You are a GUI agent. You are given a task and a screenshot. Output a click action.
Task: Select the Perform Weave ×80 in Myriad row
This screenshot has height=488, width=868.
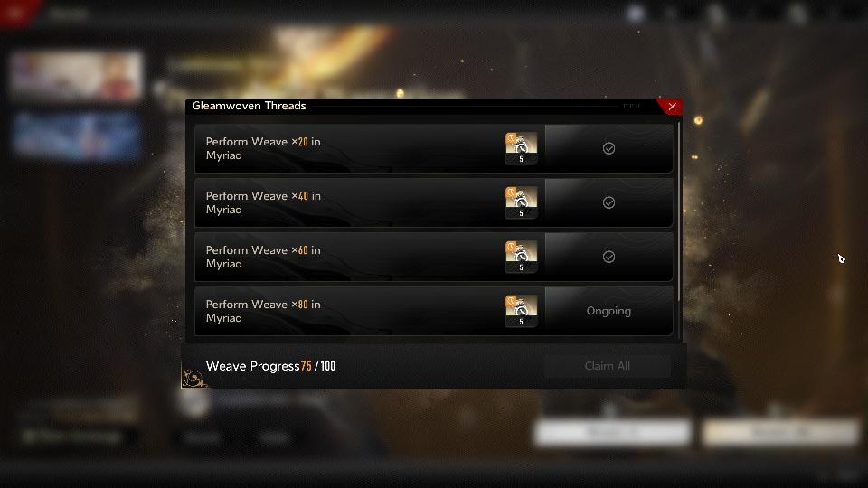(433, 311)
